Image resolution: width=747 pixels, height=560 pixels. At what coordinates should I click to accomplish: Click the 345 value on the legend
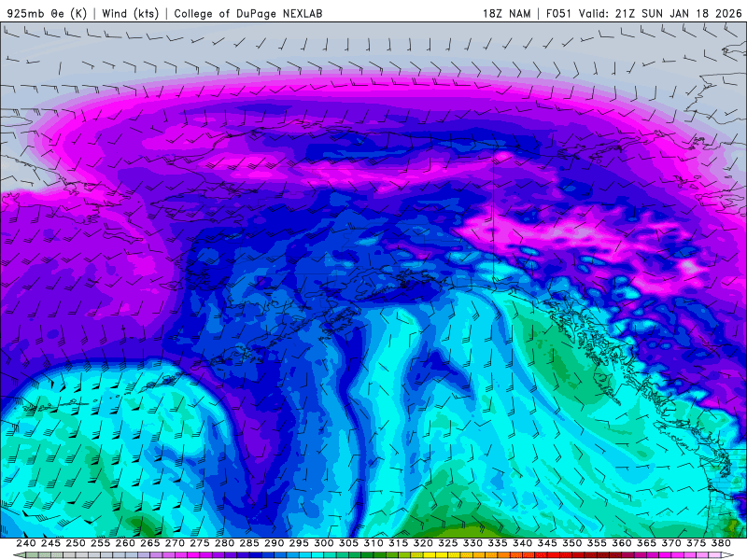point(547,543)
